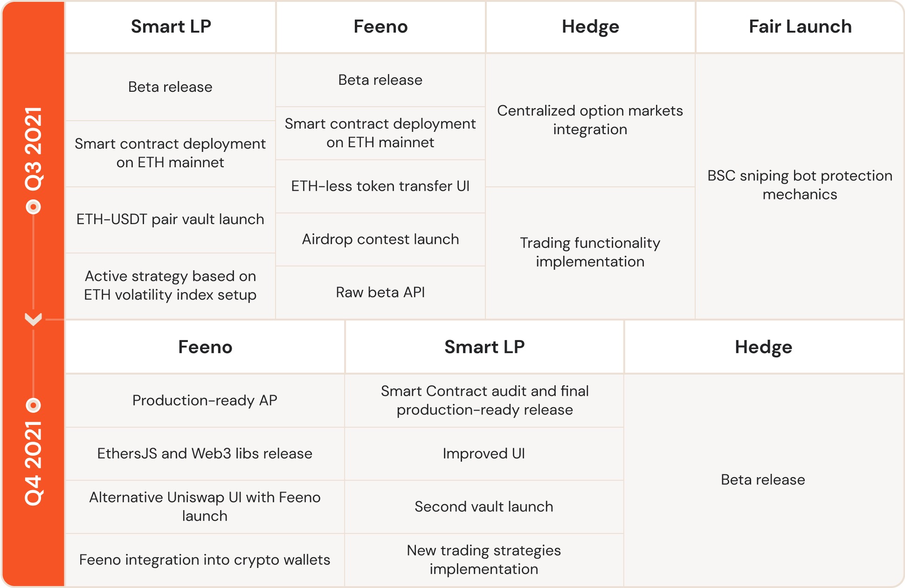The height and width of the screenshot is (588, 905).
Task: Select the Feeno header in Q4 section
Action: 205,347
